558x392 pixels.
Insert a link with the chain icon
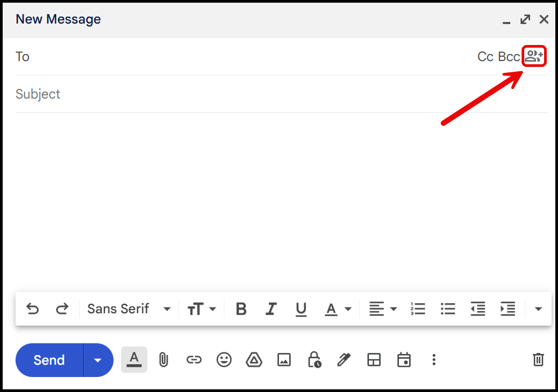194,360
